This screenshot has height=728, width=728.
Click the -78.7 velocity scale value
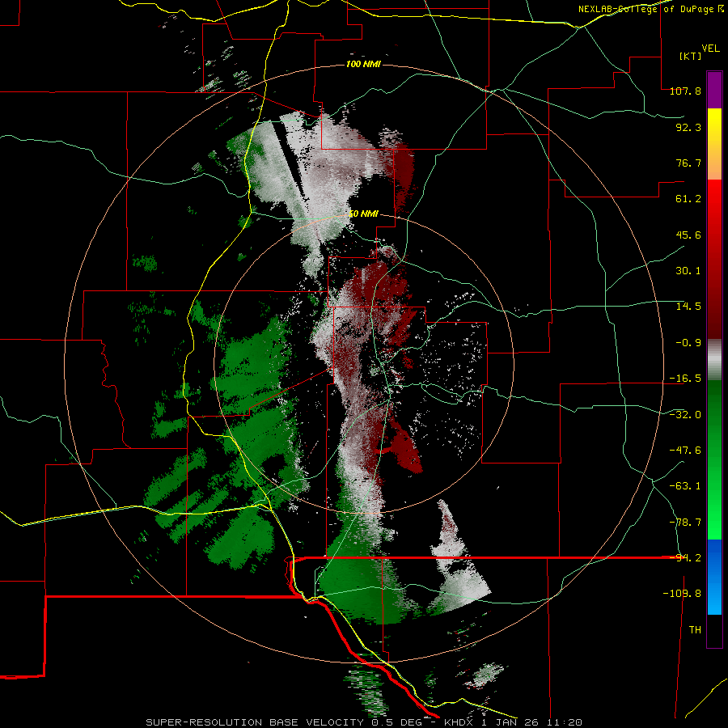click(x=685, y=523)
